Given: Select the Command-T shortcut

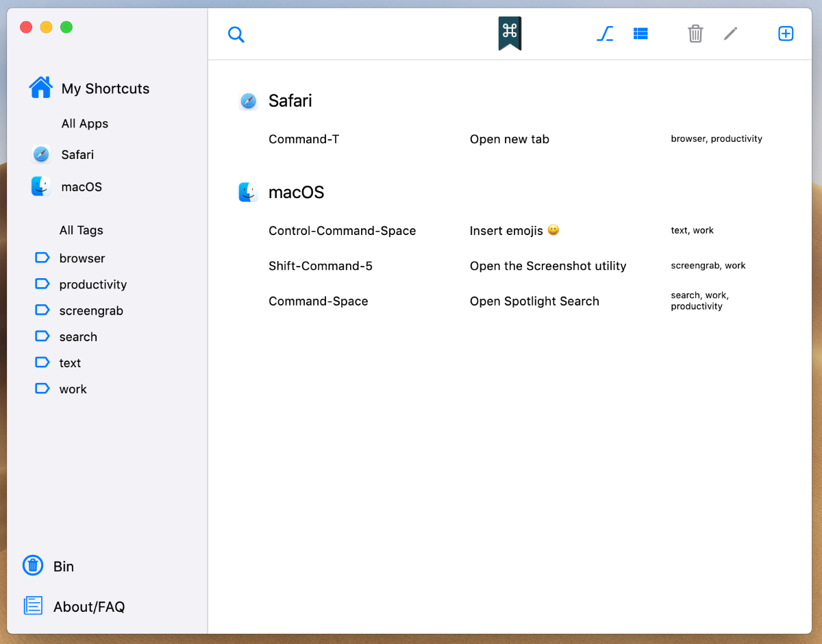Looking at the screenshot, I should pyautogui.click(x=304, y=139).
